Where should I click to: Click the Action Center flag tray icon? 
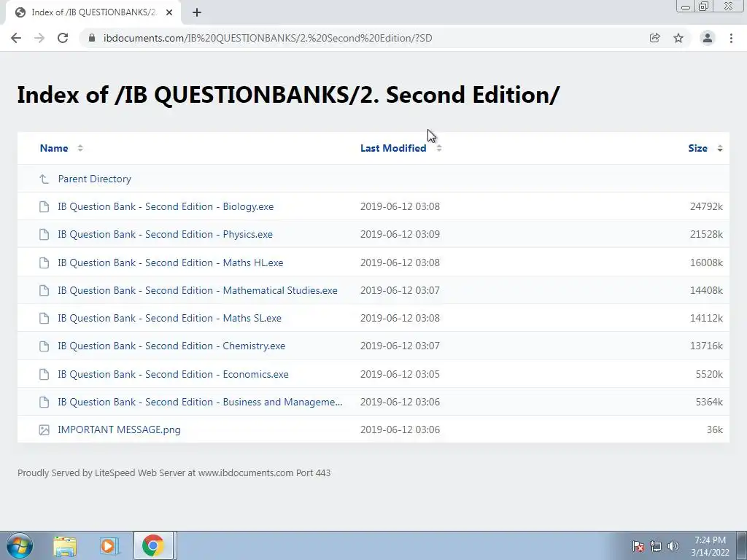coord(638,546)
